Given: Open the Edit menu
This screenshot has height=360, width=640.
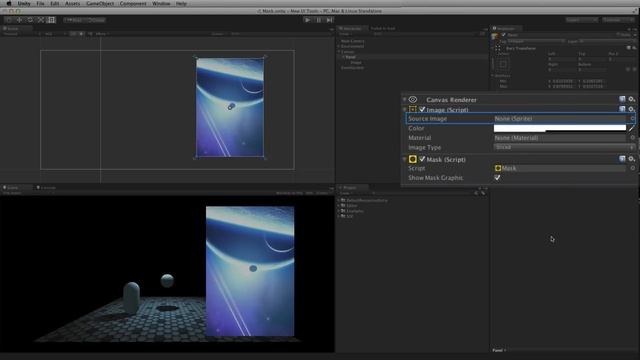Looking at the screenshot, I should click(x=54, y=3).
